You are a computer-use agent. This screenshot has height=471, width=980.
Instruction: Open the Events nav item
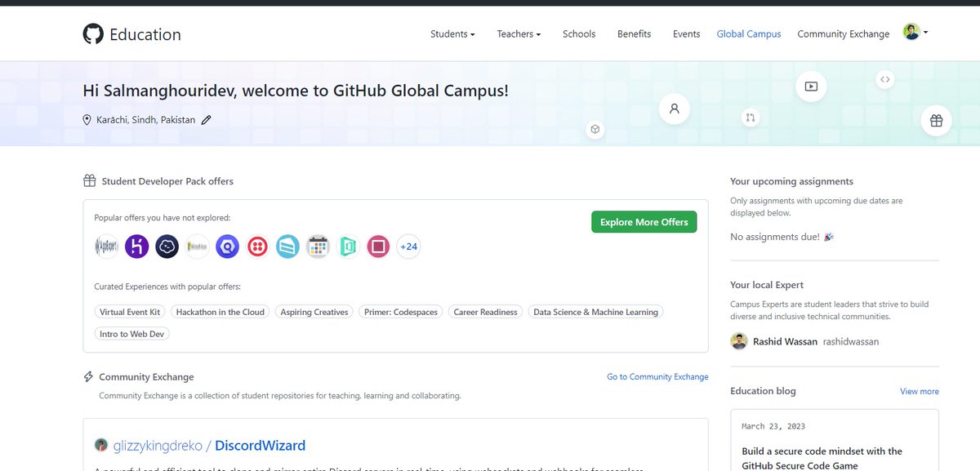click(686, 34)
